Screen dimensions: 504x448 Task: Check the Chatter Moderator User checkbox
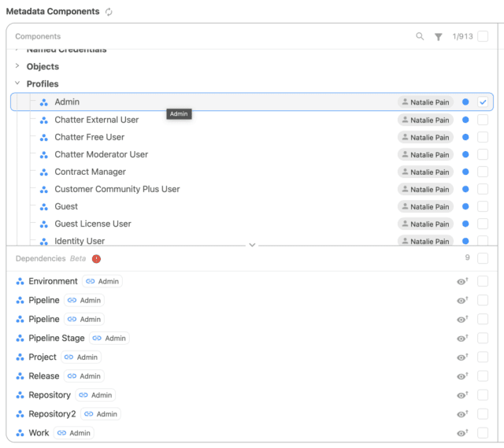point(483,154)
